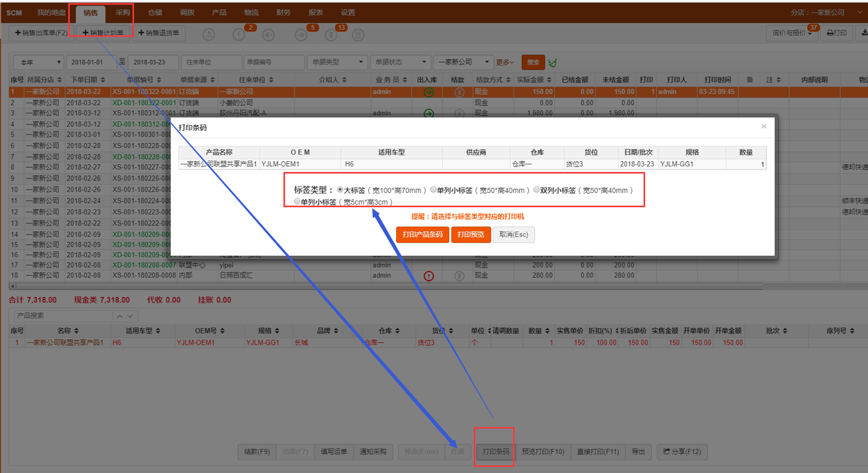868x473 pixels.
Task: Click the red exclamation icon in row 18
Action: [428, 276]
